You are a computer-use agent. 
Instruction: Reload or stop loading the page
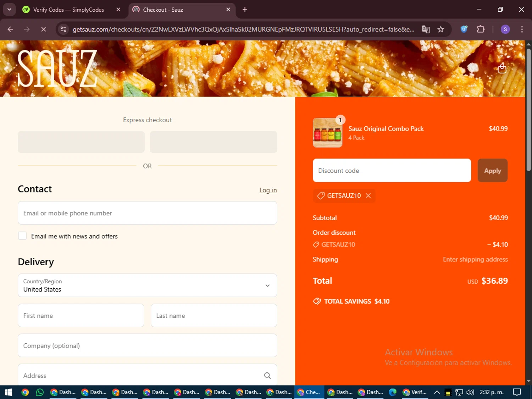point(43,29)
